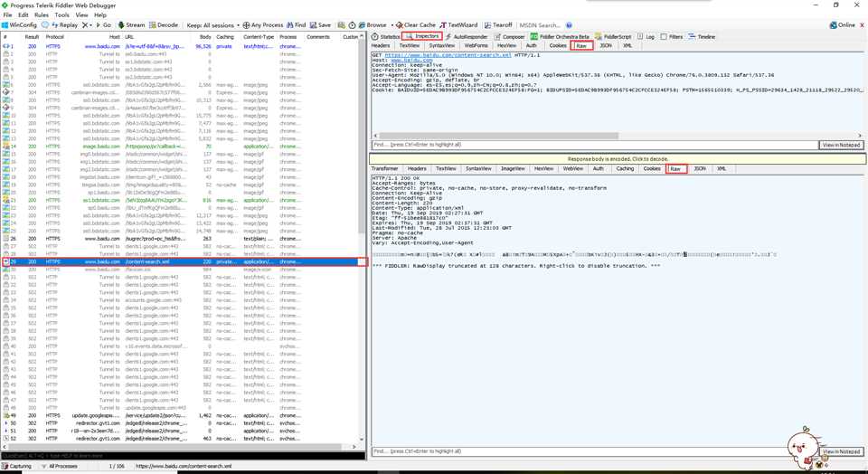Select response Transformer tab
Viewport: 868px width, 474px height.
point(385,169)
